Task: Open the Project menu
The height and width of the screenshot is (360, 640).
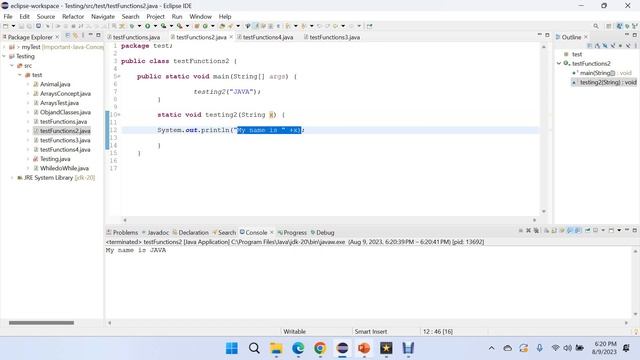Action: point(155,16)
